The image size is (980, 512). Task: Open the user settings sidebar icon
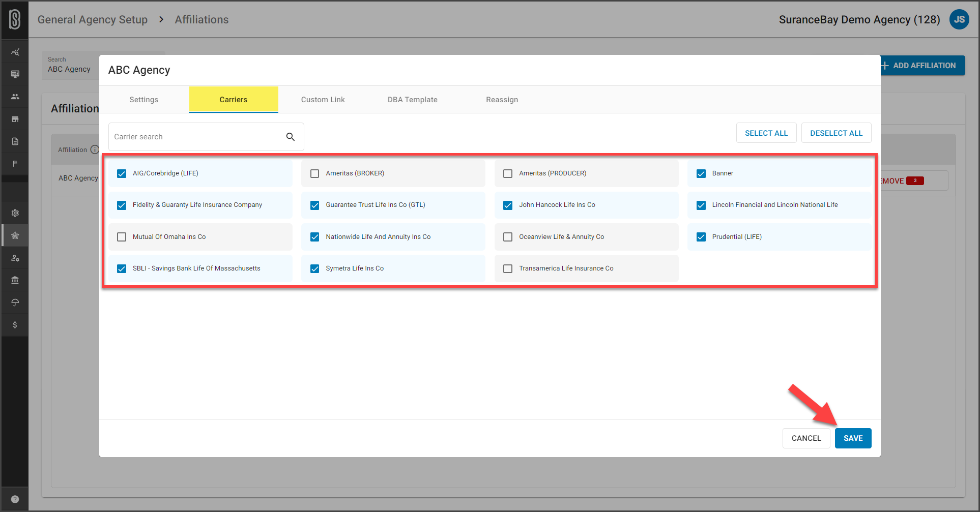tap(15, 258)
